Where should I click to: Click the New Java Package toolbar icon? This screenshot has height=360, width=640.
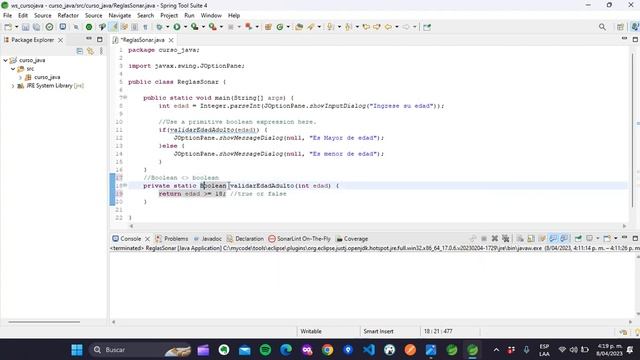pos(268,27)
